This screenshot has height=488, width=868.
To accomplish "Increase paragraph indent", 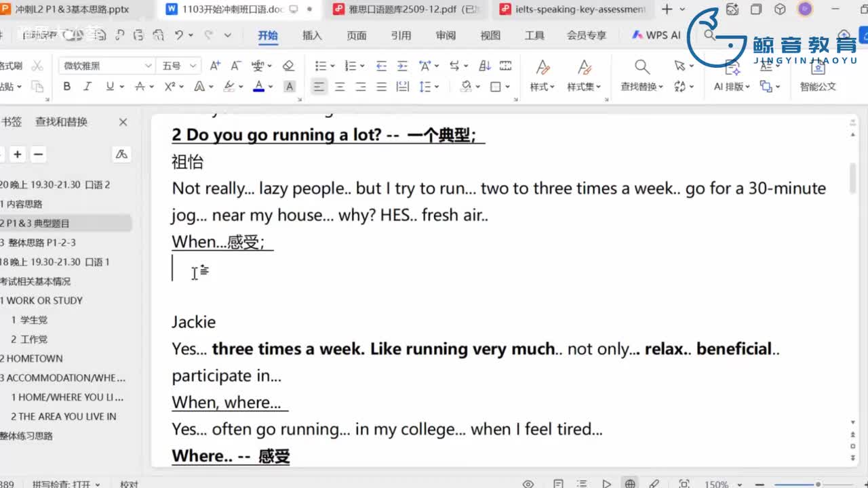I will tap(402, 66).
